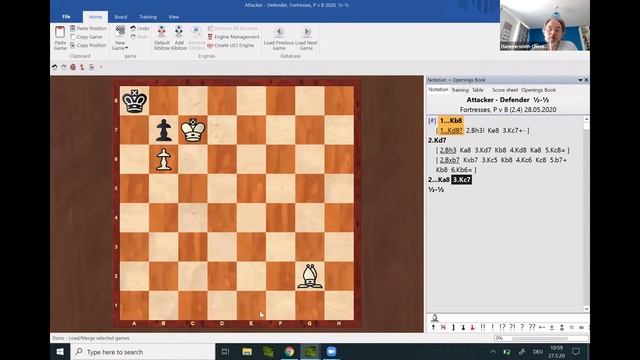This screenshot has width=640, height=360.
Task: Click the red down-arrow annotation icon
Action: [x=473, y=327]
